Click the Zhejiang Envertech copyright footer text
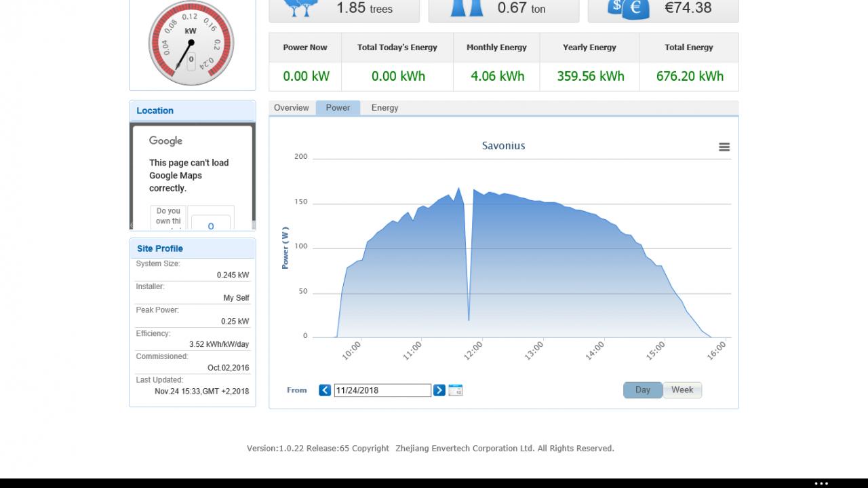 pos(431,448)
